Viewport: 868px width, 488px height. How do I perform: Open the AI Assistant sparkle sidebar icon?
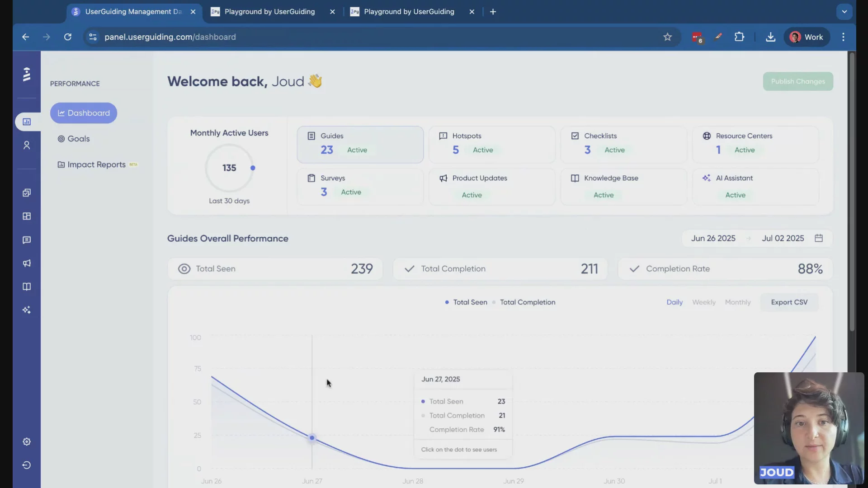pos(27,310)
